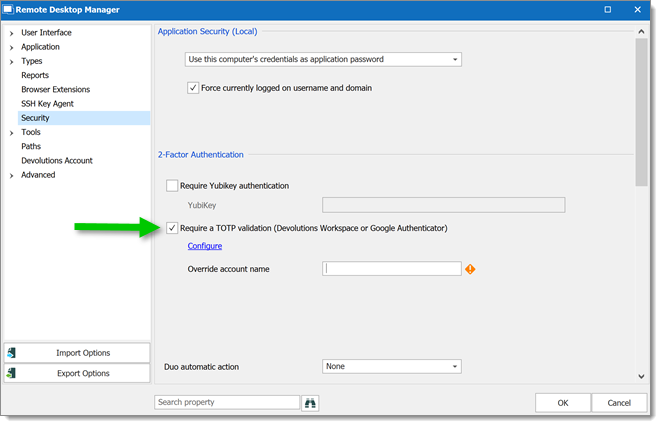Click the Remote Desktop Manager title bar icon
661x426 pixels.
tap(8, 9)
